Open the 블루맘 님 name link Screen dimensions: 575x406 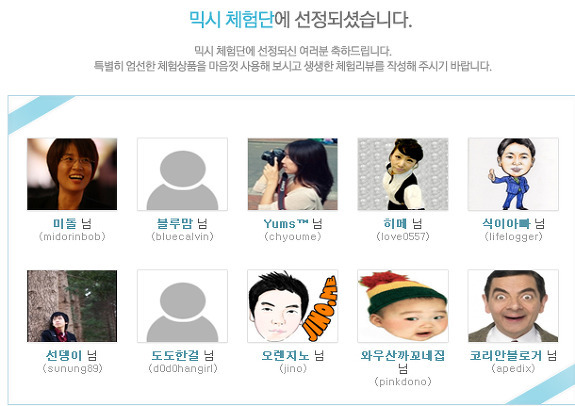(x=182, y=223)
